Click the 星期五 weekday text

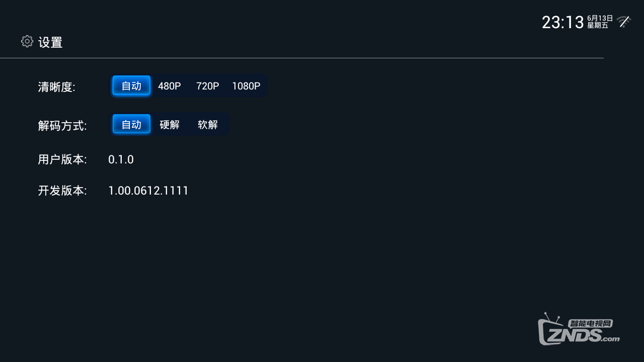point(598,25)
